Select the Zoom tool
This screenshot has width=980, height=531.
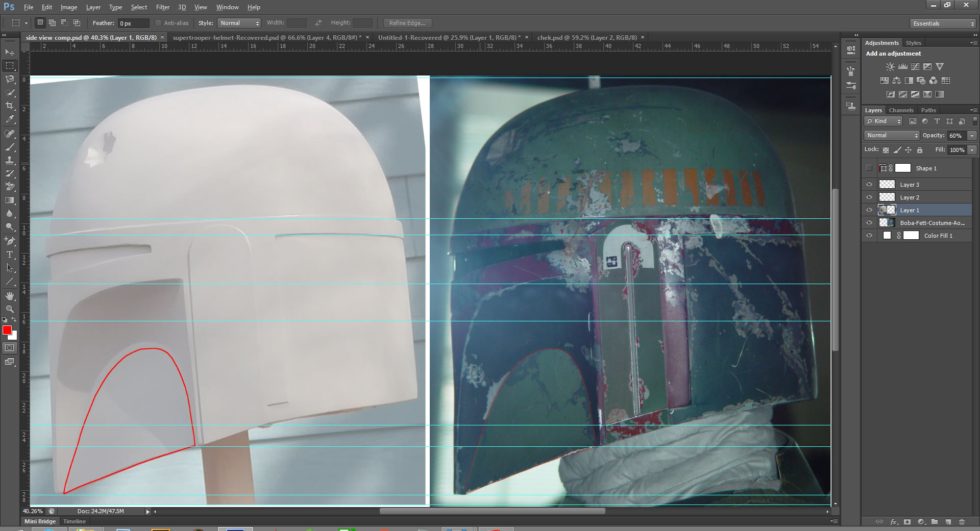click(x=10, y=309)
